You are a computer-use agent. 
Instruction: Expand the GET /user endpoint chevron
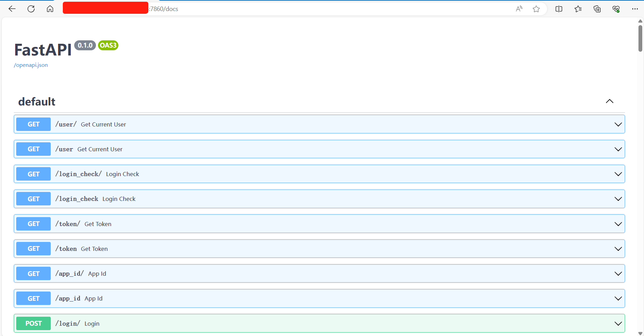pyautogui.click(x=618, y=149)
